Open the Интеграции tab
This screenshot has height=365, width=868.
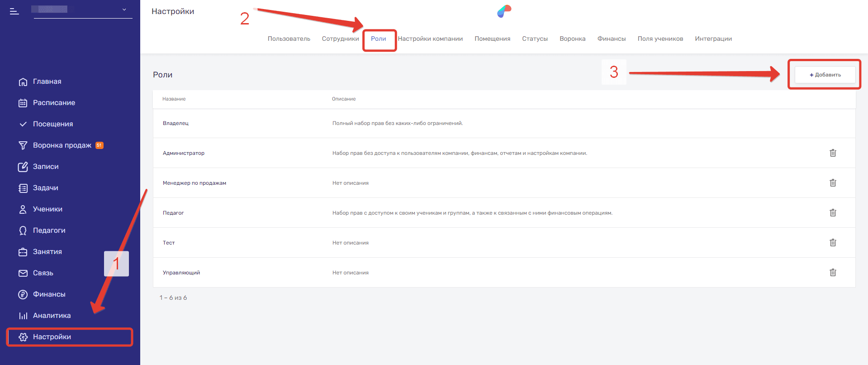coord(713,39)
